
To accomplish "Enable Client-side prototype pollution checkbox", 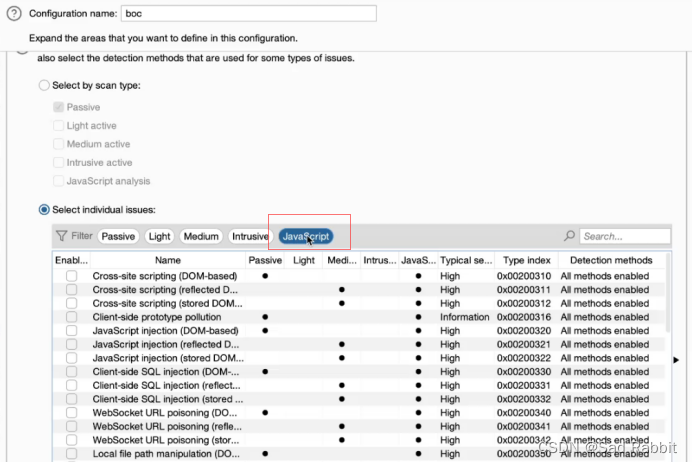I will pos(71,317).
